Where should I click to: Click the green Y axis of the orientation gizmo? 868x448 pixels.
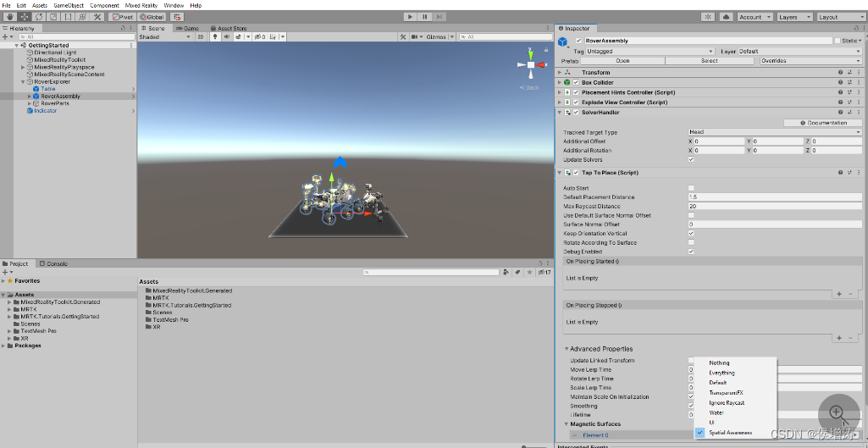[x=530, y=54]
